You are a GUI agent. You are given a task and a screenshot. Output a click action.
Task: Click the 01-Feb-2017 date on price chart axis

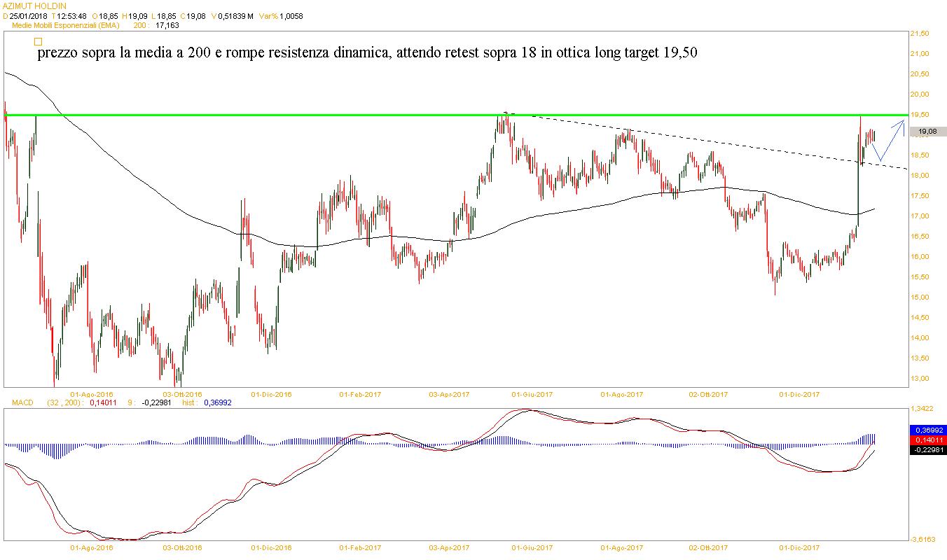click(360, 394)
